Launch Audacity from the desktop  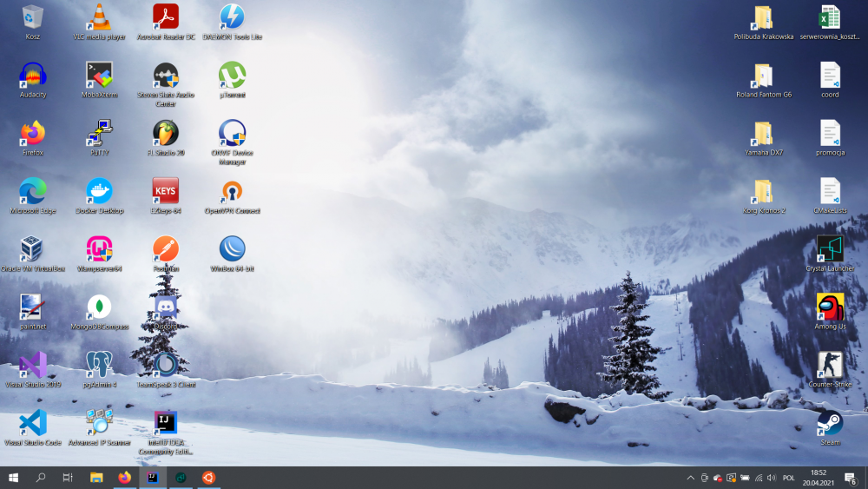coord(33,76)
